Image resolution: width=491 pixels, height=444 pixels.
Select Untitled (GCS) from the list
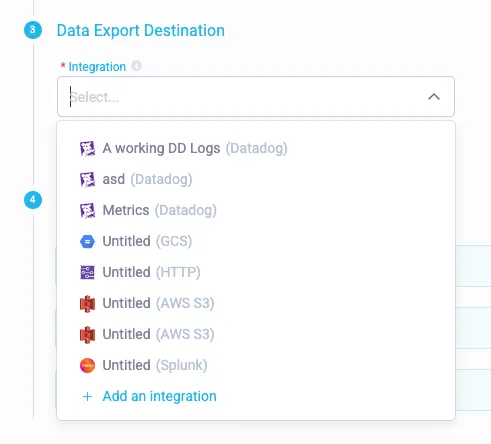click(x=256, y=241)
